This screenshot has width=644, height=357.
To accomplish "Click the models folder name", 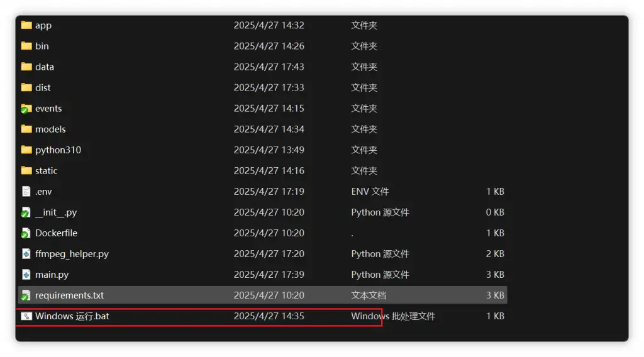I will coord(50,129).
